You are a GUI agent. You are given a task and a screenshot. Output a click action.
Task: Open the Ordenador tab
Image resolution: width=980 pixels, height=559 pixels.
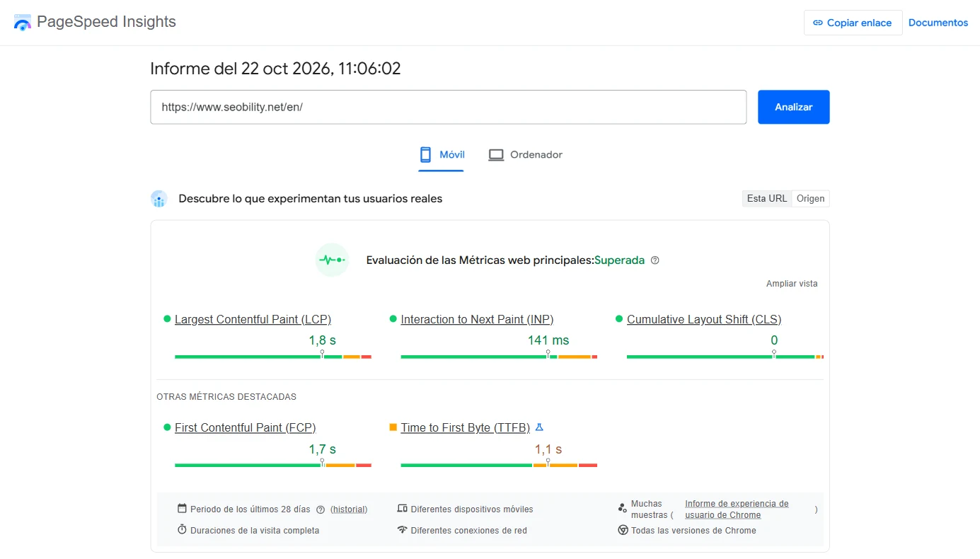(x=526, y=155)
